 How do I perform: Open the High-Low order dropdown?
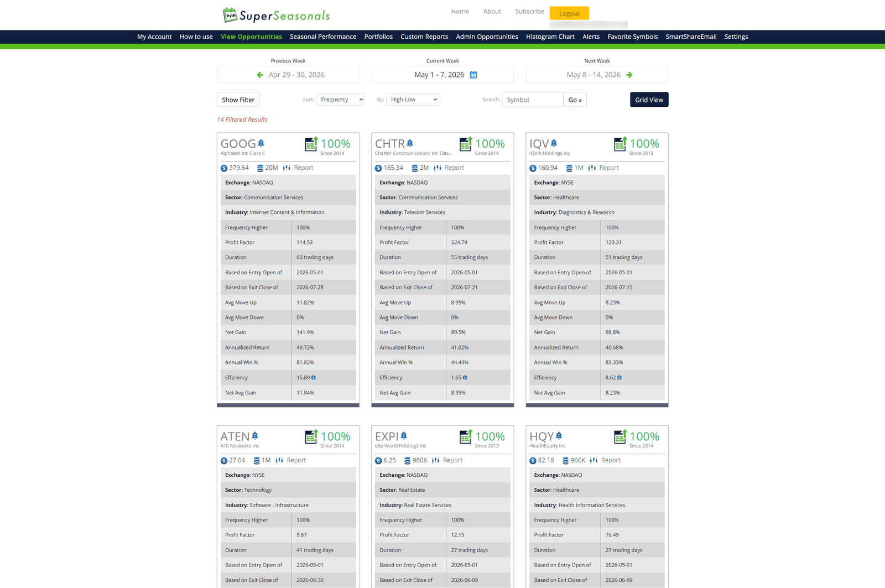(x=413, y=100)
